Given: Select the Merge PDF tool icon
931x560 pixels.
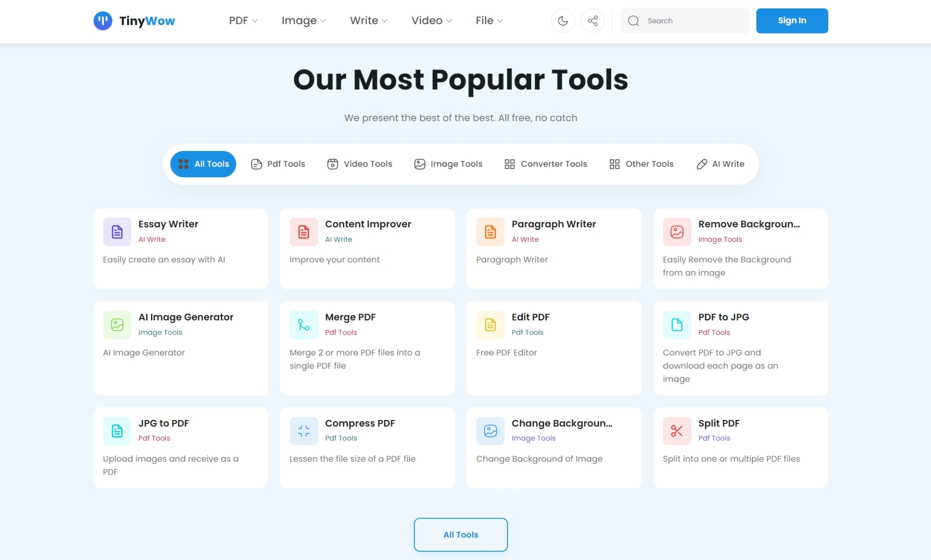Looking at the screenshot, I should (x=303, y=325).
